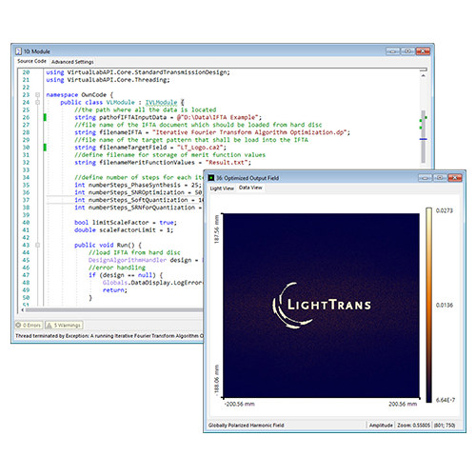This screenshot has width=476, height=476.
Task: Click the code editor vertical scrollbar thumb
Action: [x=423, y=136]
